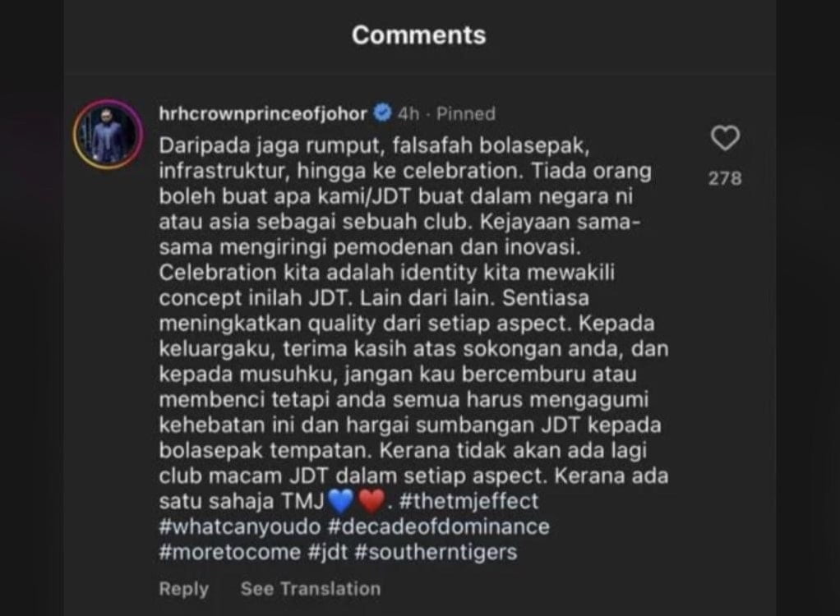The height and width of the screenshot is (616, 840).
Task: Open the #decadeofdominance hashtag
Action: (439, 526)
